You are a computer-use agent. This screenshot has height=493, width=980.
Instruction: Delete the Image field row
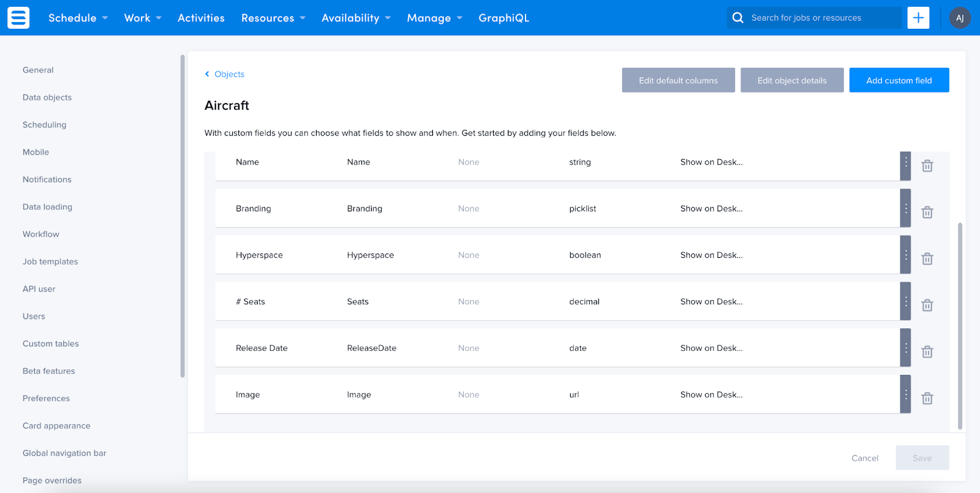pyautogui.click(x=927, y=399)
